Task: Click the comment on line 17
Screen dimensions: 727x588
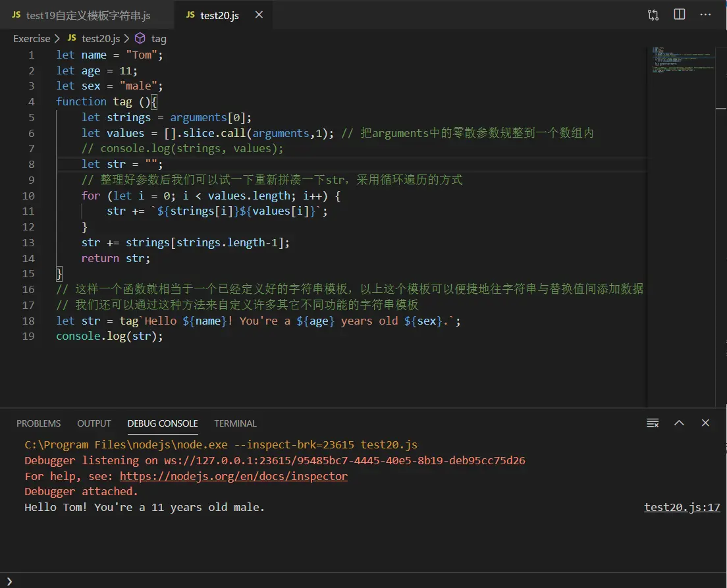Action: 237,305
